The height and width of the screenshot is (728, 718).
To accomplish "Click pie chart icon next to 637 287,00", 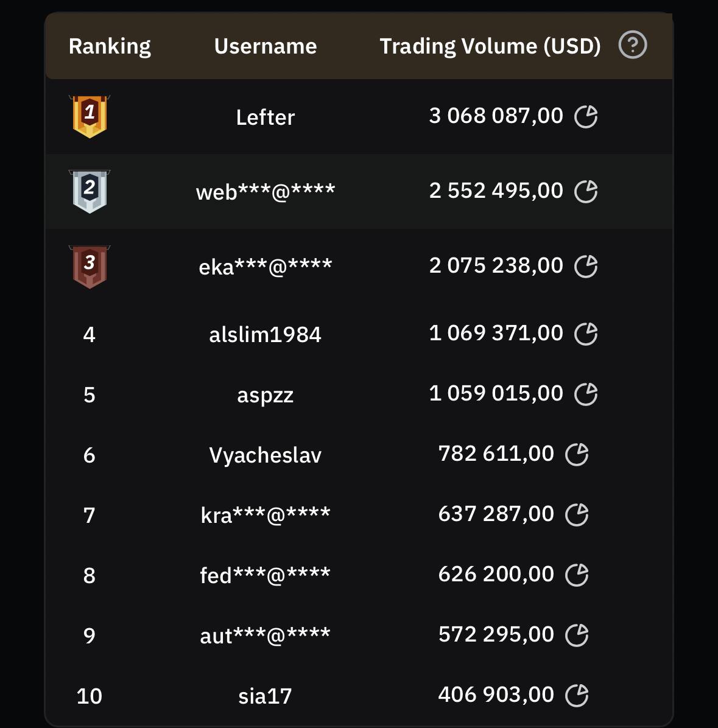I will click(576, 514).
